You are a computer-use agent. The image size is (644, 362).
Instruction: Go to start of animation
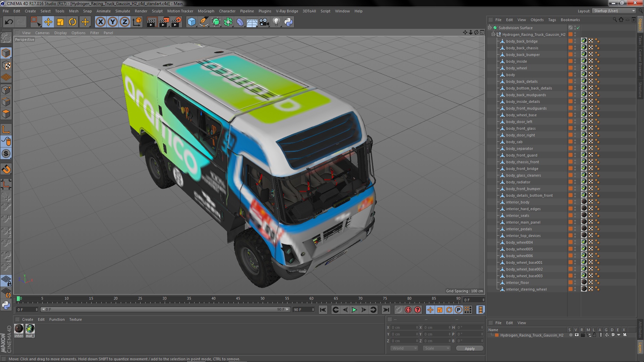click(323, 310)
